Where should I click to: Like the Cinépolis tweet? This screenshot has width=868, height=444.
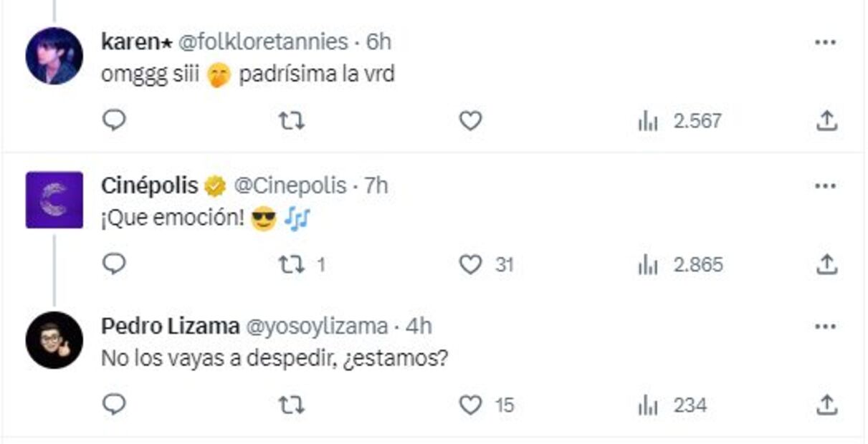[x=472, y=265]
